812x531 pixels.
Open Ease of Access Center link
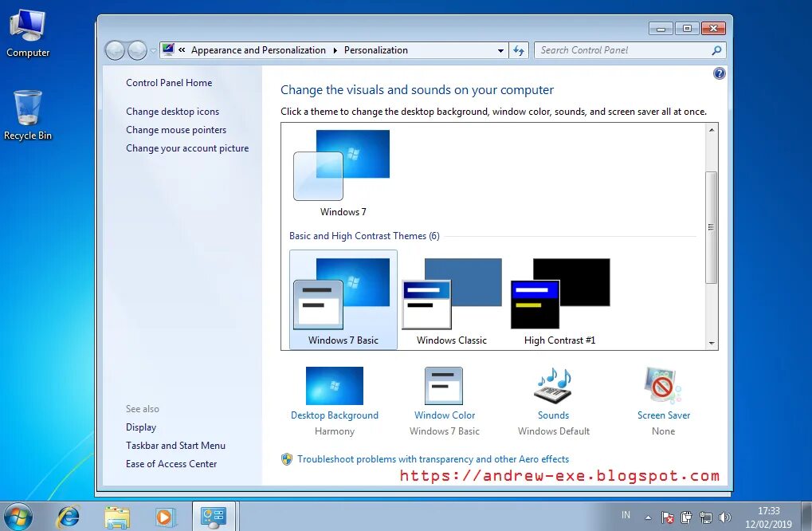[x=171, y=464]
